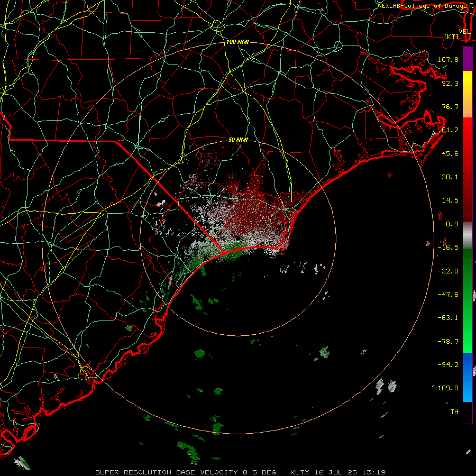This screenshot has width=476, height=476.
Task: Select the -78.7 velocity scale value
Action: [x=448, y=342]
